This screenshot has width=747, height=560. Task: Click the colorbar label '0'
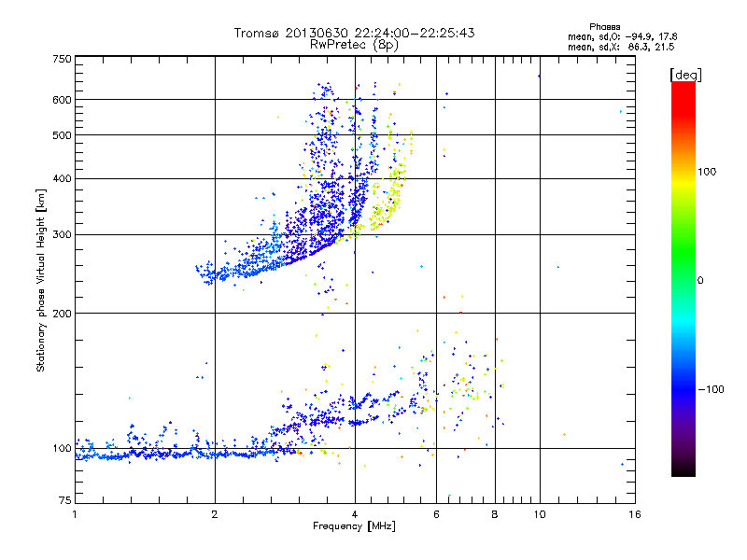pyautogui.click(x=700, y=281)
